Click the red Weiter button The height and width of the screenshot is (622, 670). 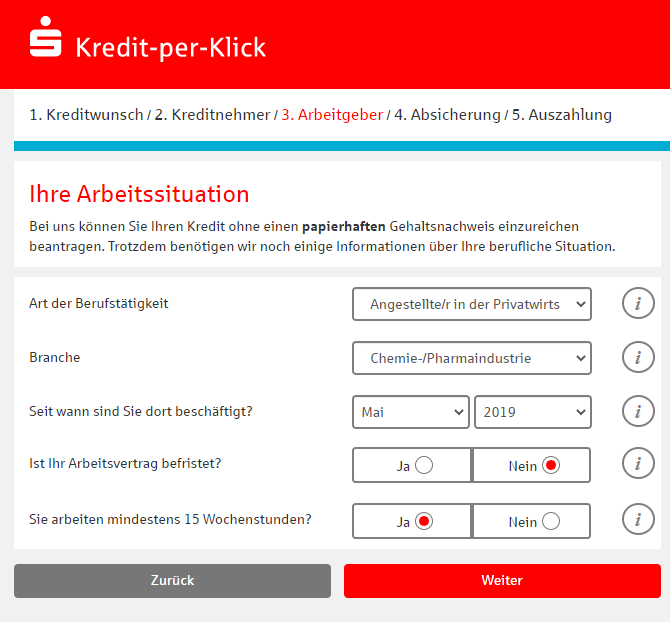coord(502,581)
